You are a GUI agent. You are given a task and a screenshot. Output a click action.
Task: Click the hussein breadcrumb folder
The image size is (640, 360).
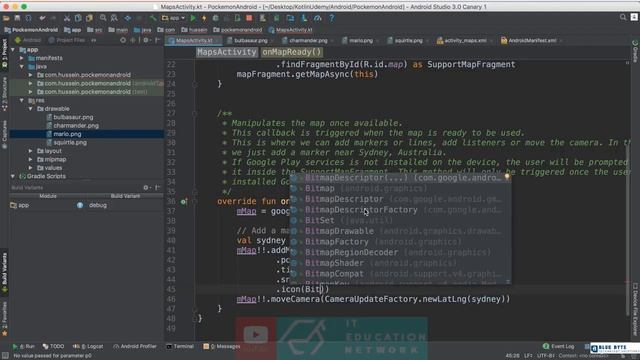coord(194,30)
